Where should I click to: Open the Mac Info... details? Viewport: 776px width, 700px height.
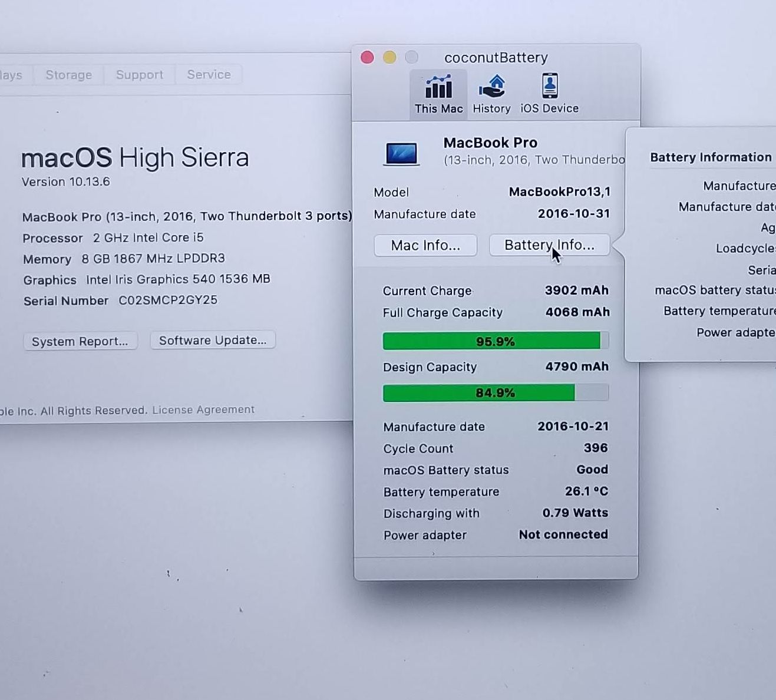point(425,245)
